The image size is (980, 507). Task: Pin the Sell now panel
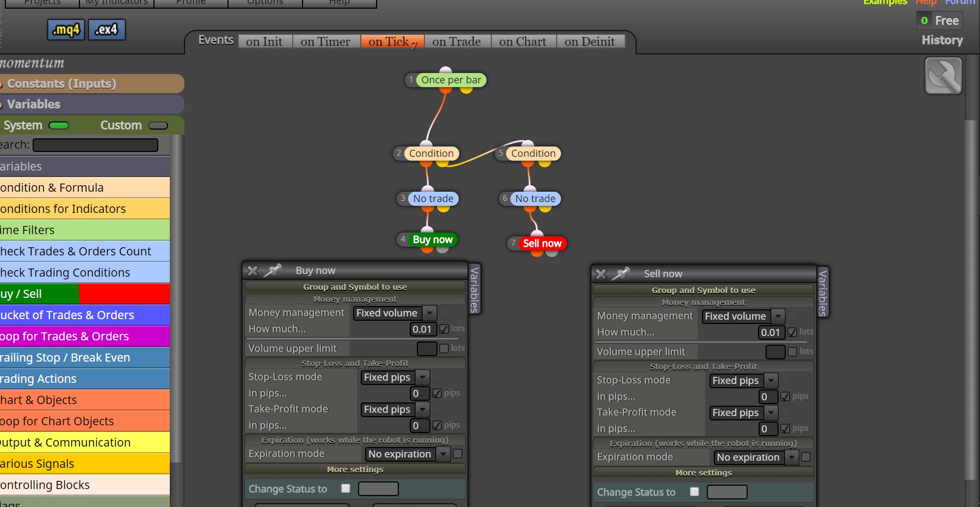click(620, 273)
